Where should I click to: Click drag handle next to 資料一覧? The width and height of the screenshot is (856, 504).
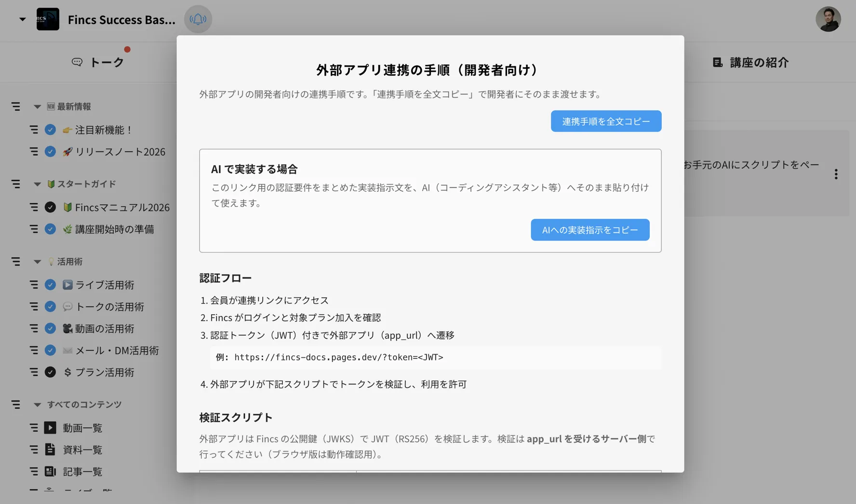click(34, 450)
